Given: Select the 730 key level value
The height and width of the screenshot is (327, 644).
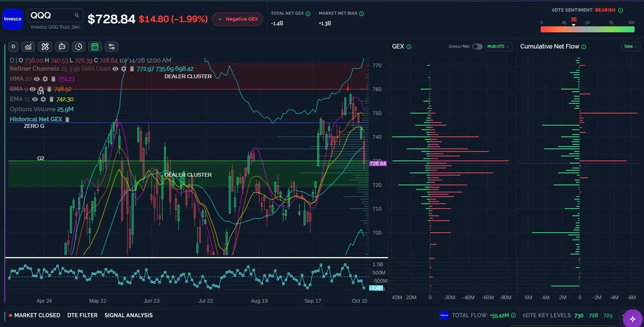Looking at the screenshot, I should pos(579,316).
